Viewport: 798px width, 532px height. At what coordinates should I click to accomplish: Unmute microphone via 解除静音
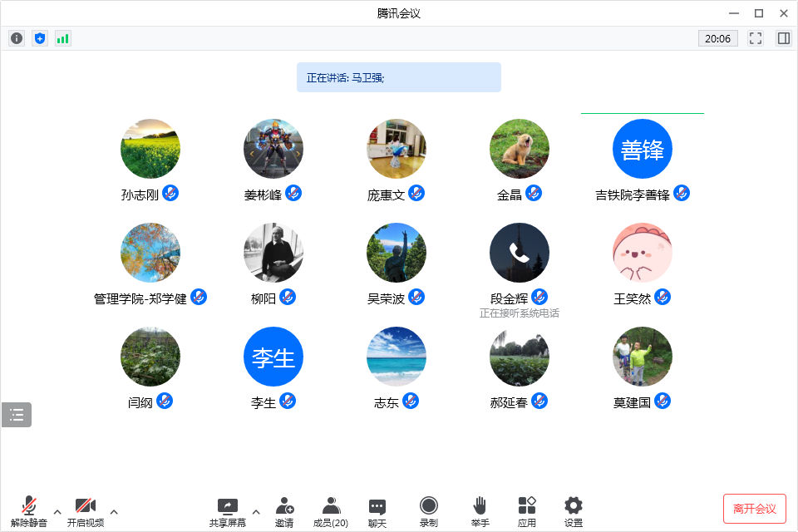pos(29,511)
